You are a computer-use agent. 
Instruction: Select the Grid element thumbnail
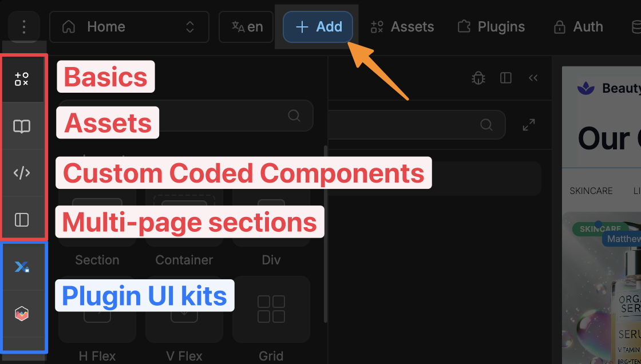pos(271,309)
